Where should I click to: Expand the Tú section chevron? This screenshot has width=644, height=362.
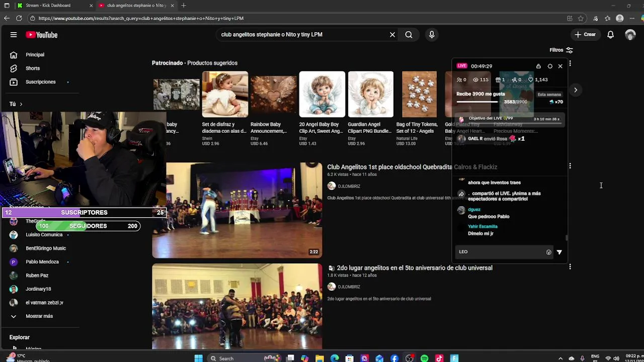(21, 104)
